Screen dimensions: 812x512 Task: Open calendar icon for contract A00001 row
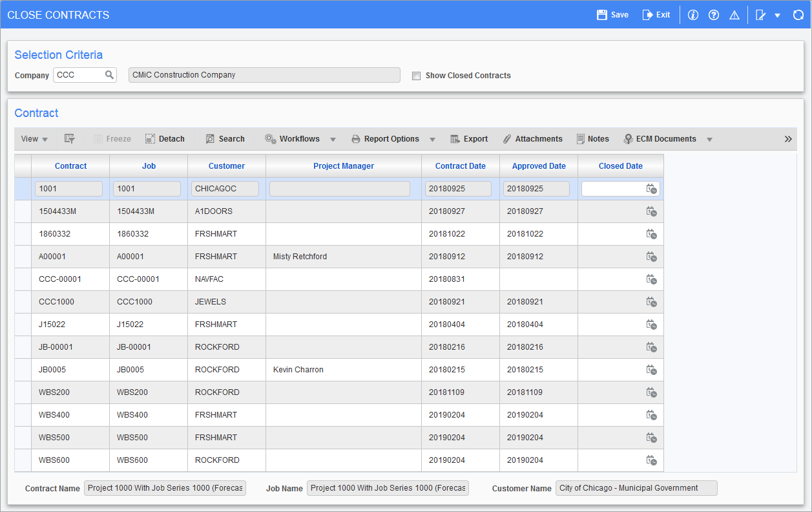pos(651,257)
